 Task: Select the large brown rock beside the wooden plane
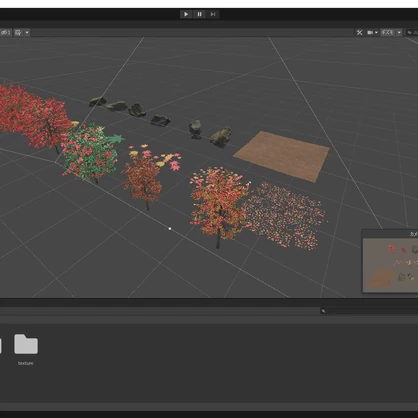point(221,137)
